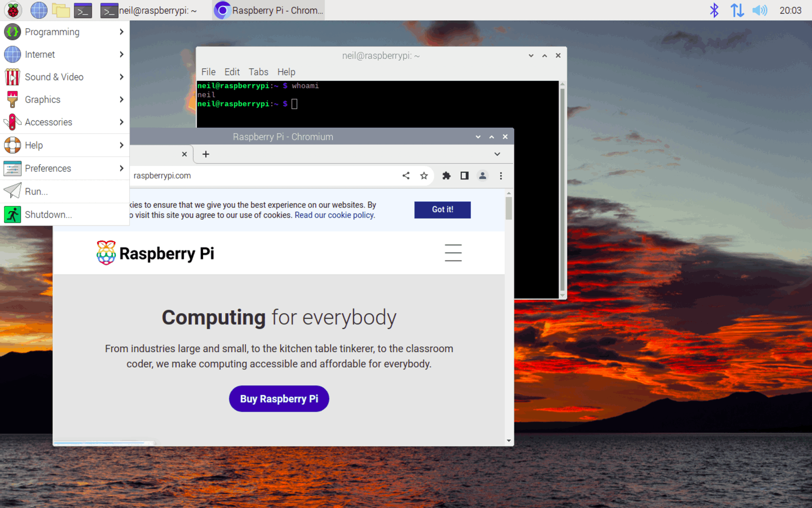Open the web browser globe launcher in the taskbar
812x508 pixels.
tap(38, 10)
